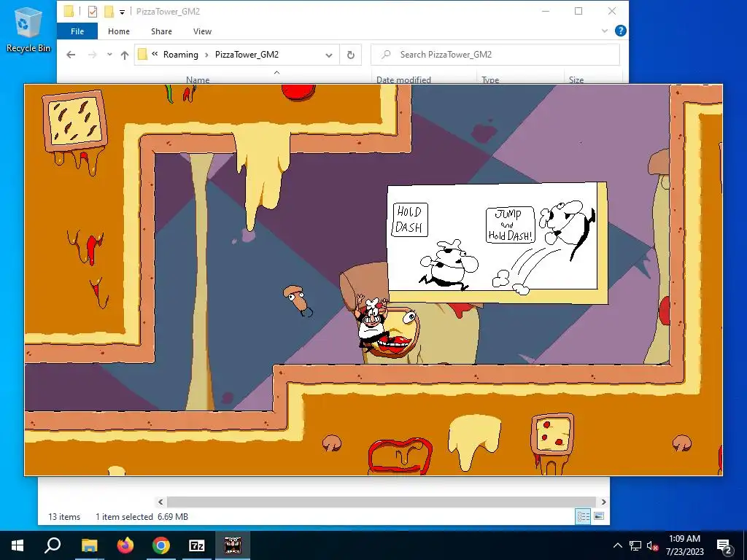Click the horizontal scrollbar right arrow
The image size is (747, 560).
[603, 502]
